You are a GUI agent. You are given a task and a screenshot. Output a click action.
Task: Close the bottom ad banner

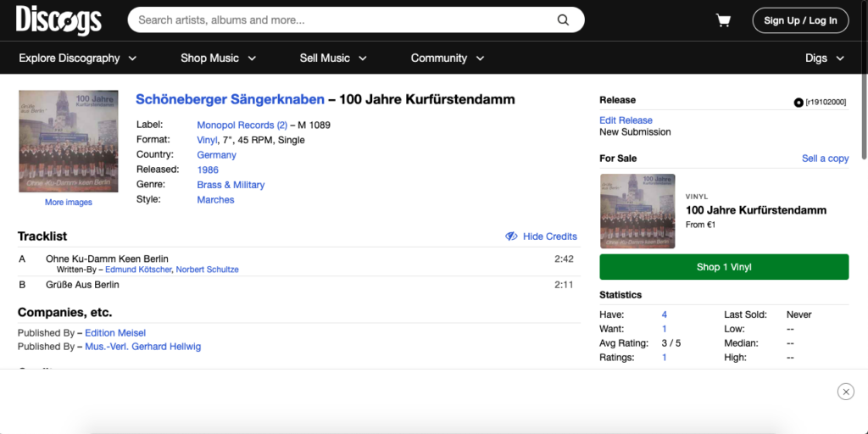pos(845,392)
